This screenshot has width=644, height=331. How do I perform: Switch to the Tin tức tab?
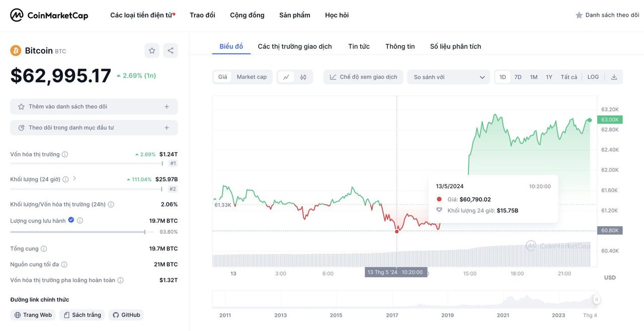(x=359, y=46)
